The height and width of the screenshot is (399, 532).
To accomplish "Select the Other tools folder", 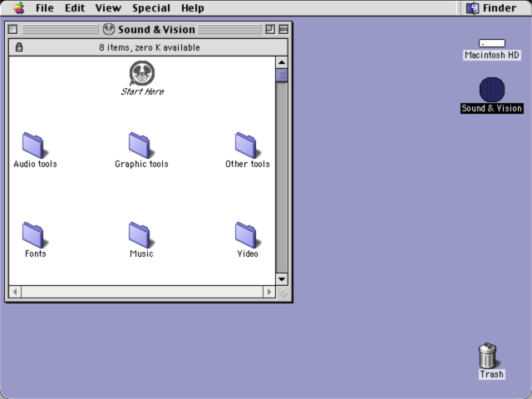I will tap(248, 145).
